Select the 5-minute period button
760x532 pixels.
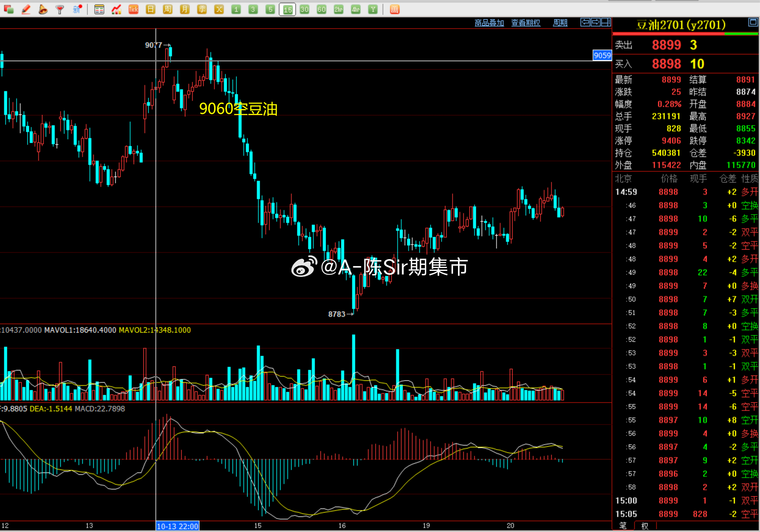[x=270, y=9]
